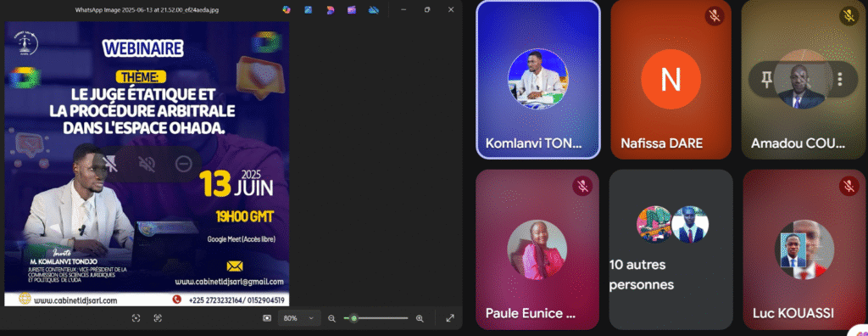Image resolution: width=868 pixels, height=336 pixels.
Task: Click Komlanvi's round profile photo
Action: tap(538, 79)
